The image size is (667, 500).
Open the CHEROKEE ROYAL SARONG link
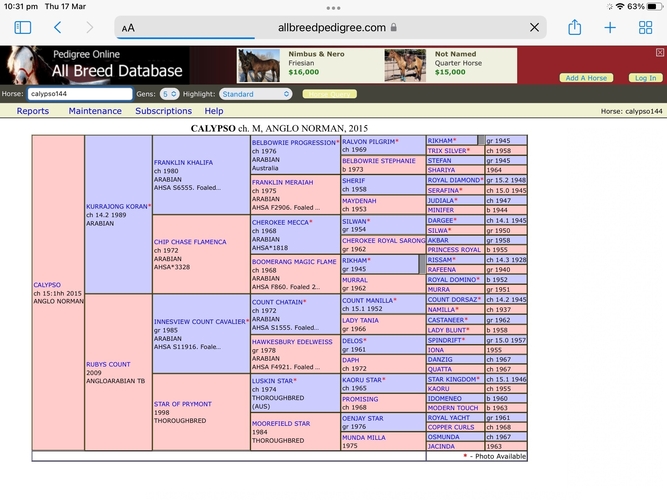383,240
